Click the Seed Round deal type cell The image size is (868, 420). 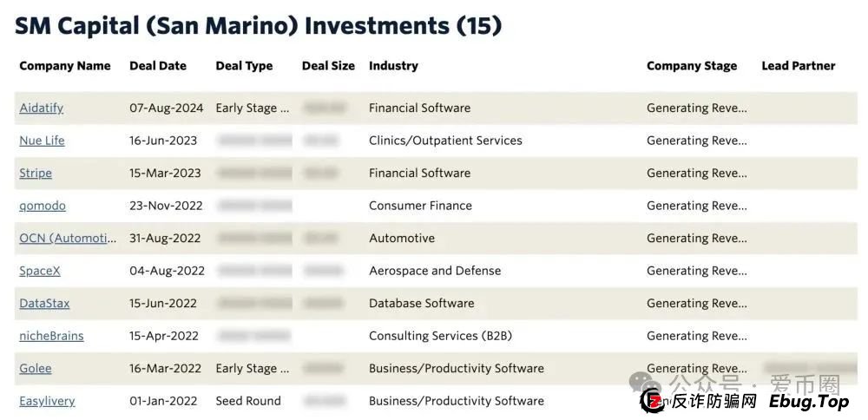(248, 401)
